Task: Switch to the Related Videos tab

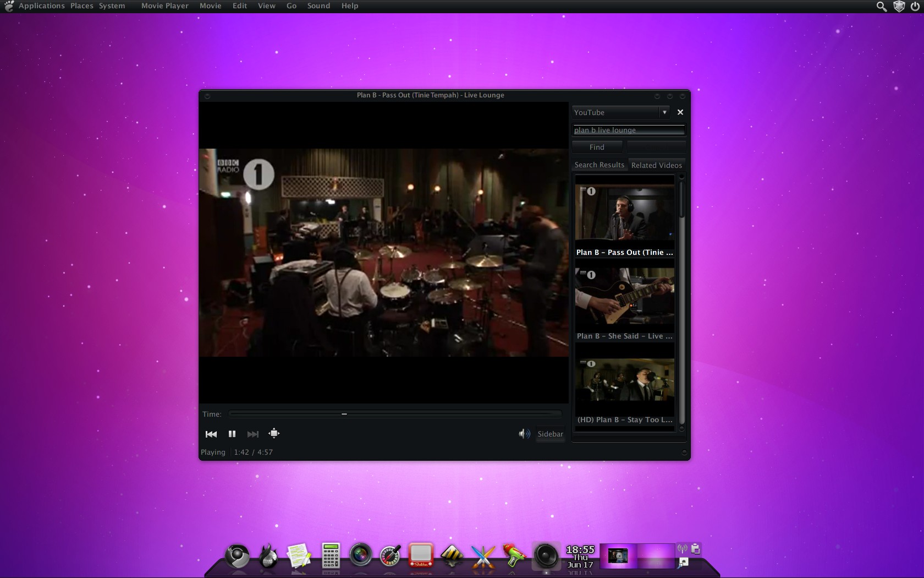Action: (657, 165)
